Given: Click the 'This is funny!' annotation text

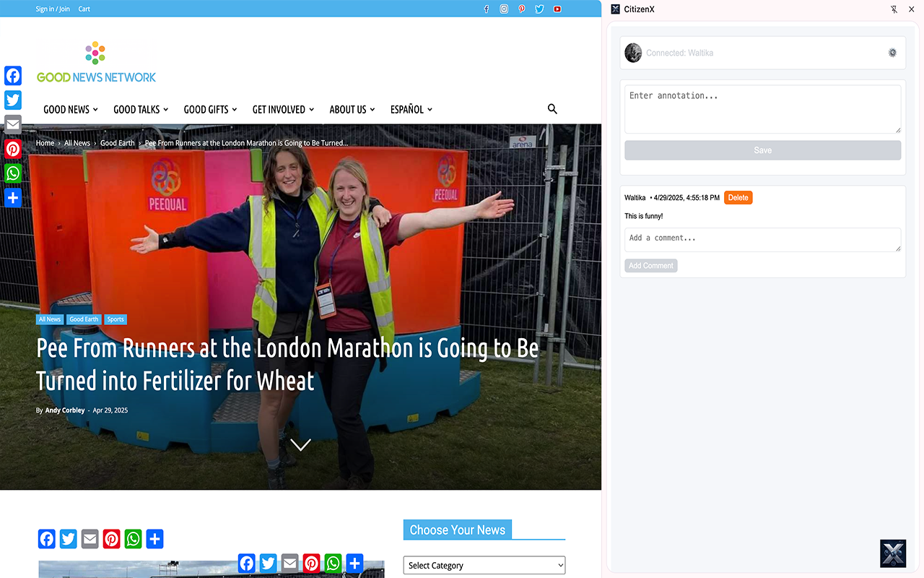Looking at the screenshot, I should coord(643,216).
